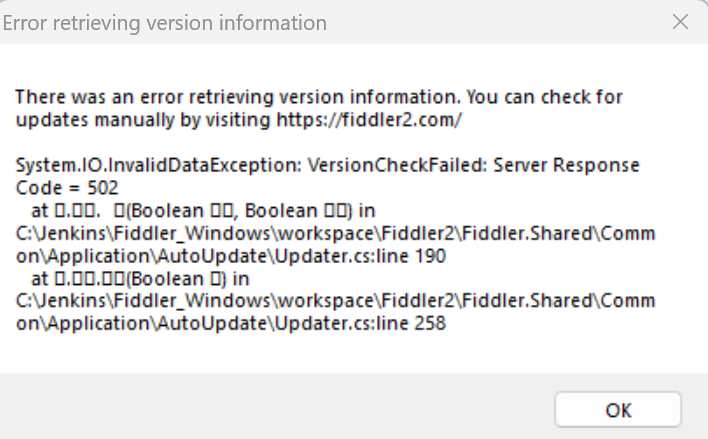Close the error dialog with X
This screenshot has height=439, width=708.
pos(680,21)
